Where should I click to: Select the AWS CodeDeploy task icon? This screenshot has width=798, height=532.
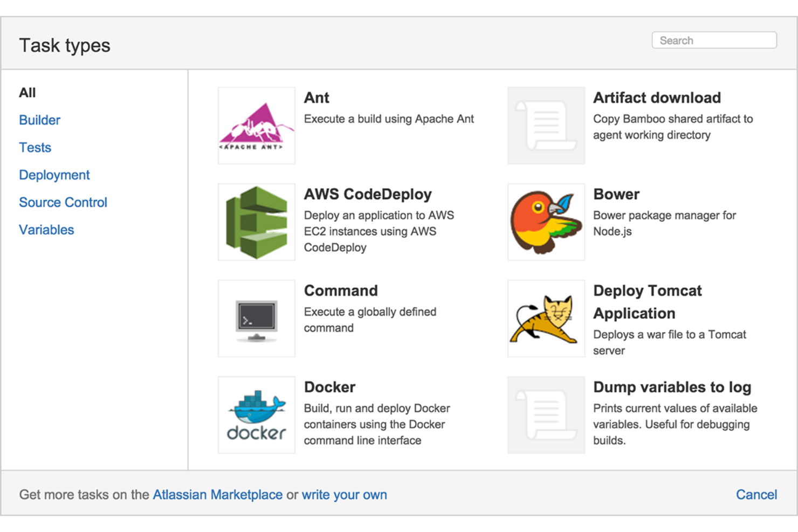point(256,222)
